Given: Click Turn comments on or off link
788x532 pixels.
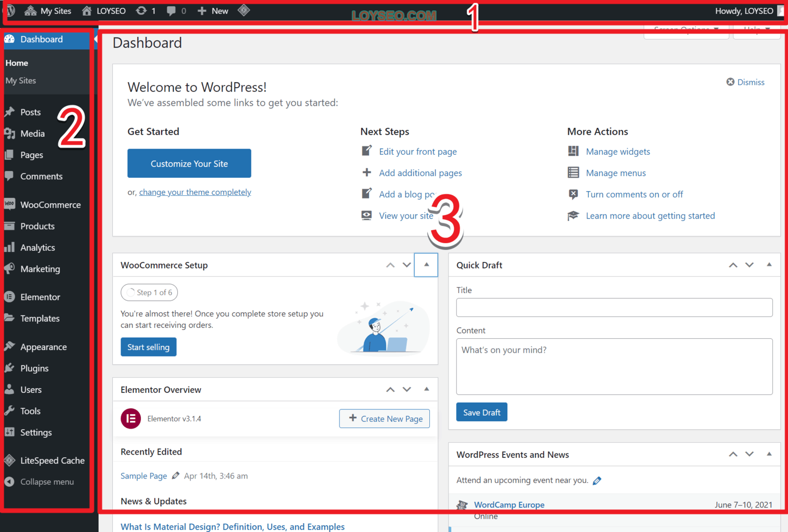Looking at the screenshot, I should [635, 194].
